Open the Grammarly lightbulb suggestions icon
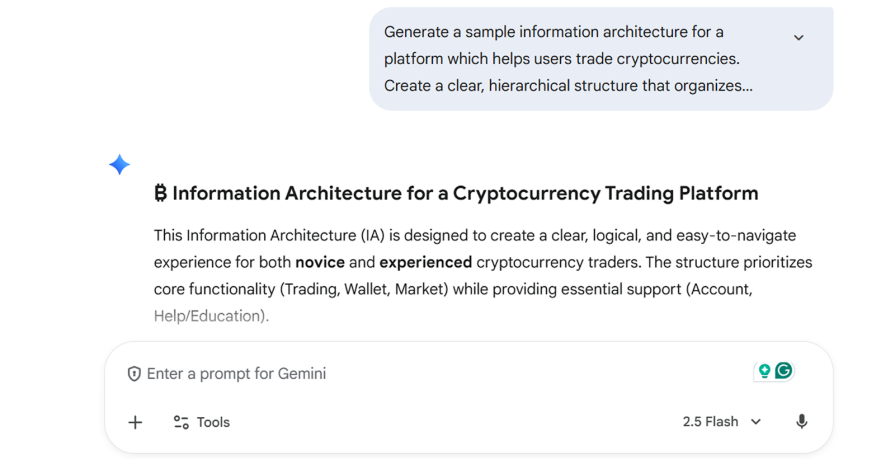 pyautogui.click(x=764, y=371)
